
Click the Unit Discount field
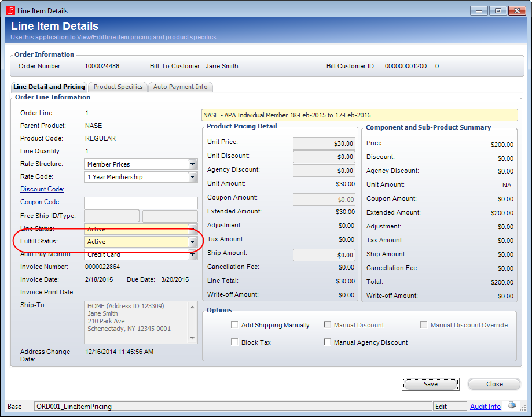pos(324,157)
